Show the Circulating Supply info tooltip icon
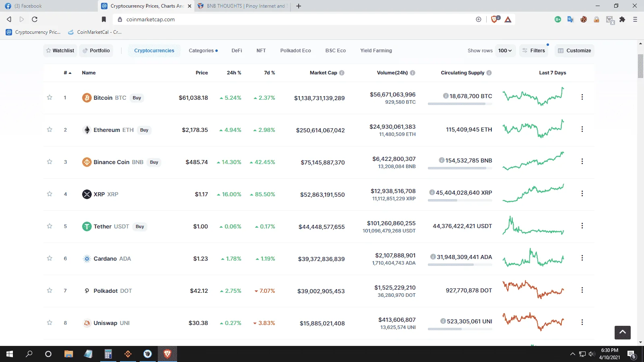This screenshot has width=644, height=362. point(489,73)
